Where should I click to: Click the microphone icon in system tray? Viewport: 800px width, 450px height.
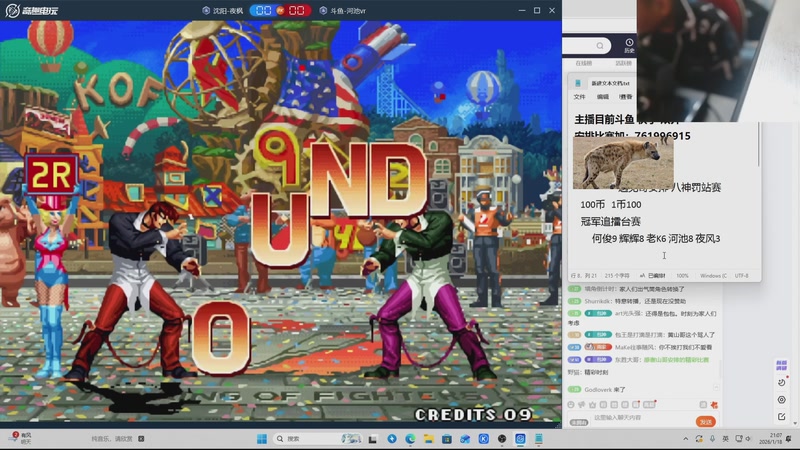tap(712, 439)
